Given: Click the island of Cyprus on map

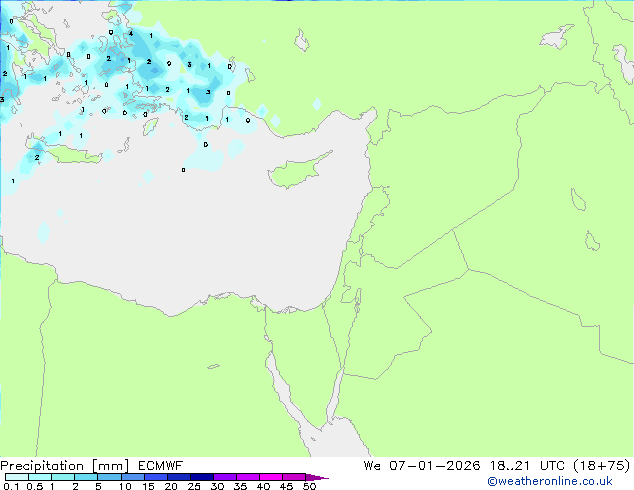Looking at the screenshot, I should 298,170.
